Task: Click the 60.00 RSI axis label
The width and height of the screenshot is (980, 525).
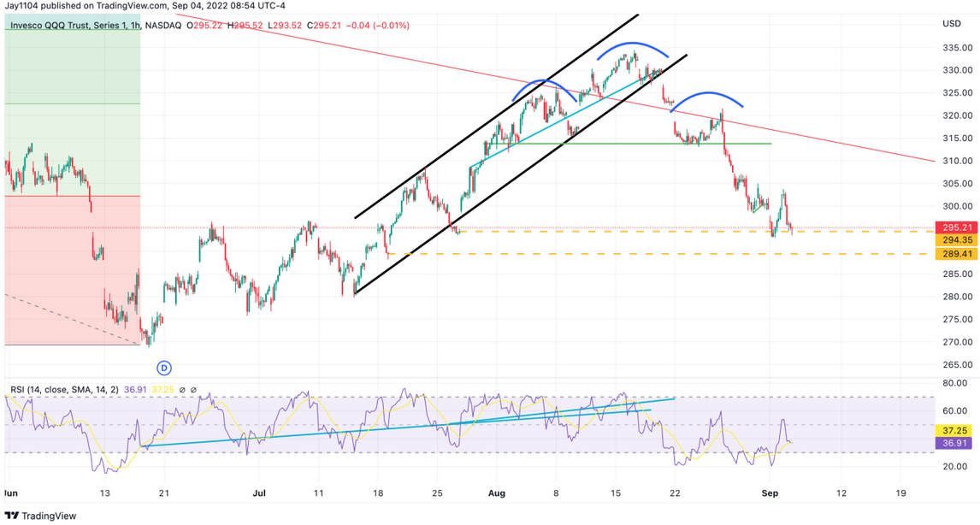Action: 955,410
